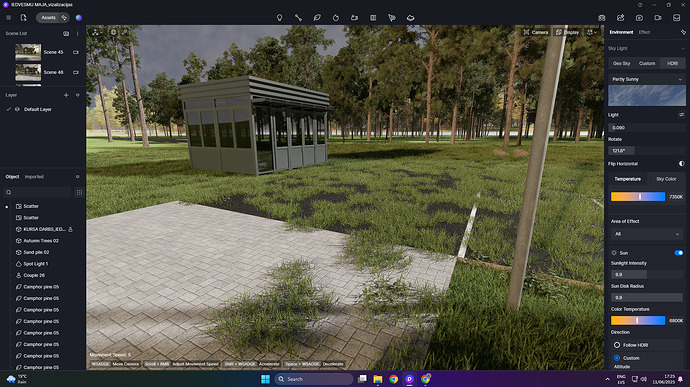
Task: Open the vegetation leaf tool in toolbar
Action: pos(317,18)
